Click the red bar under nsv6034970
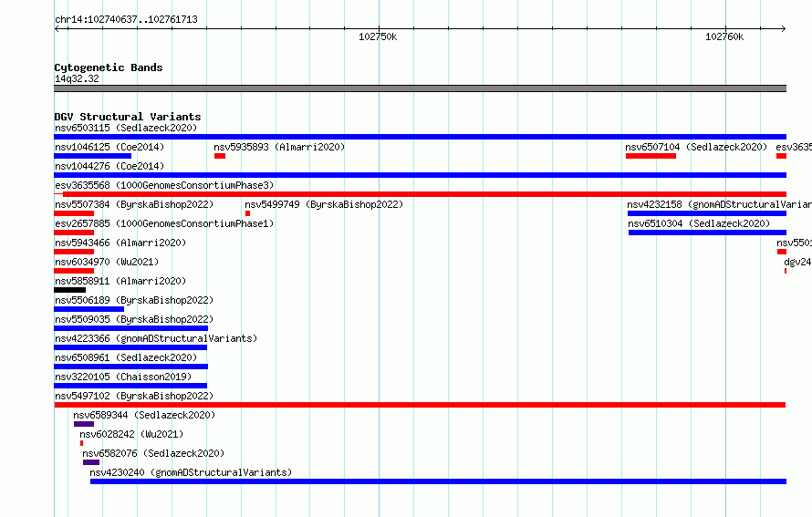Image resolution: width=812 pixels, height=517 pixels. pos(74,271)
